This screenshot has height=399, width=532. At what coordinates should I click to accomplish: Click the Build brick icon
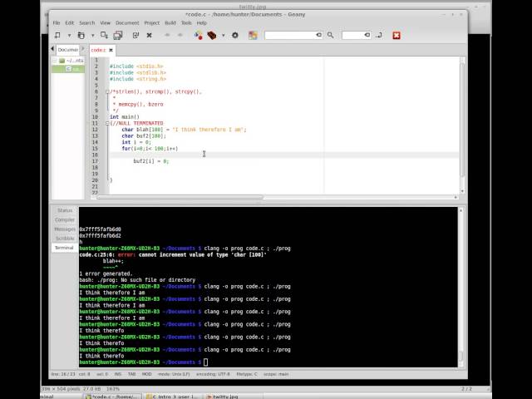click(212, 35)
